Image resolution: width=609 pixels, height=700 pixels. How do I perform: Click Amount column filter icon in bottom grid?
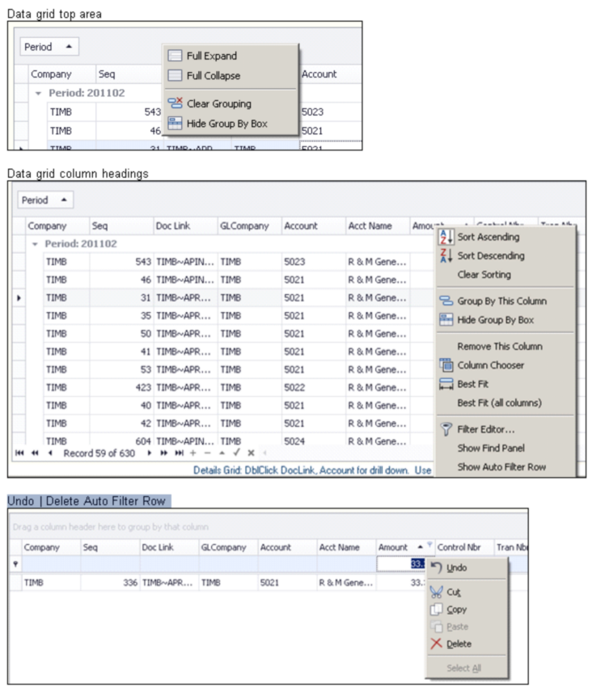pos(429,544)
